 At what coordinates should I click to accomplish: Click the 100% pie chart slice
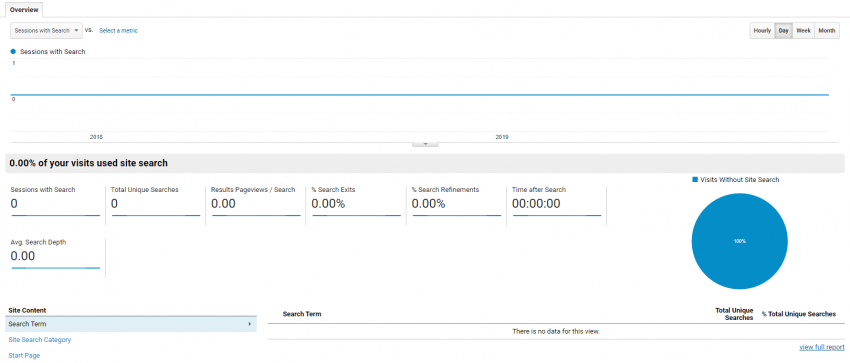click(739, 241)
